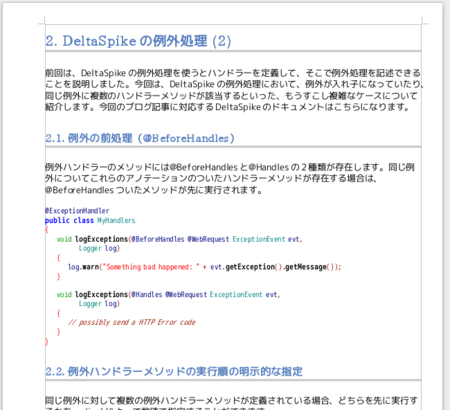Click paragraph line starting "例外ハンドラーのメソッドには"

point(230,167)
